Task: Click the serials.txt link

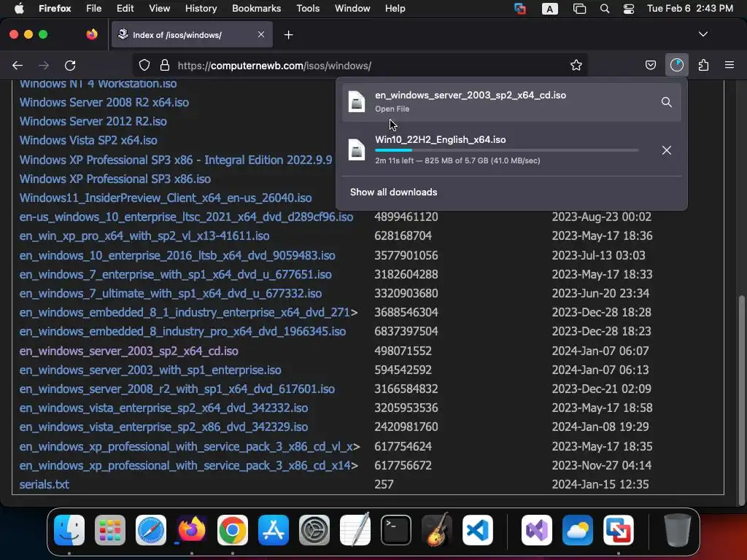Action: 44,485
